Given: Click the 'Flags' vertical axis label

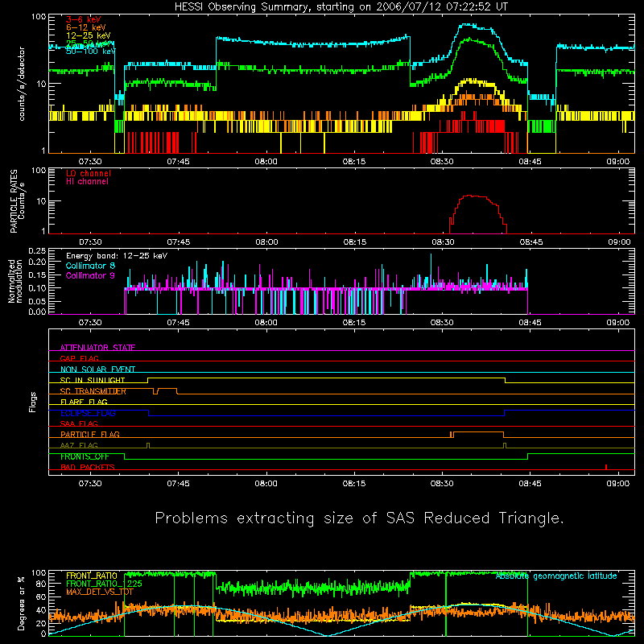Looking at the screenshot, I should pyautogui.click(x=32, y=402).
